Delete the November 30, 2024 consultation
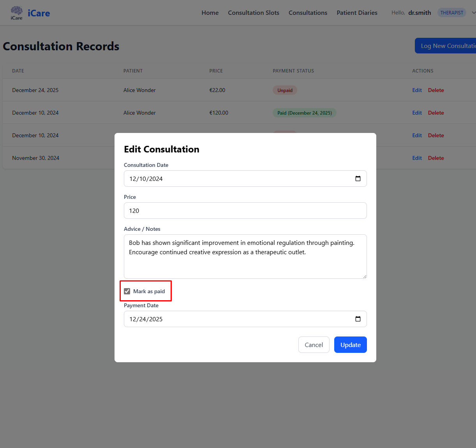Screen dimensions: 476x448 (x=435, y=158)
